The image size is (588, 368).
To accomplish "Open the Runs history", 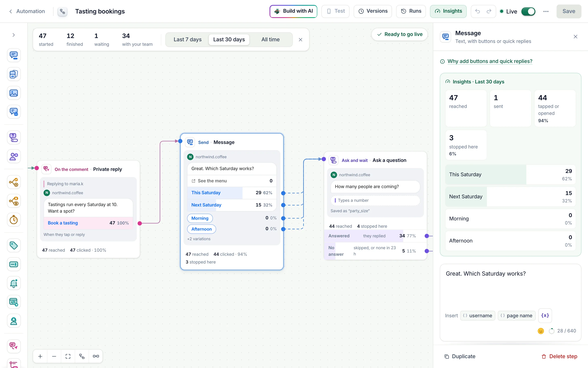I will (411, 11).
